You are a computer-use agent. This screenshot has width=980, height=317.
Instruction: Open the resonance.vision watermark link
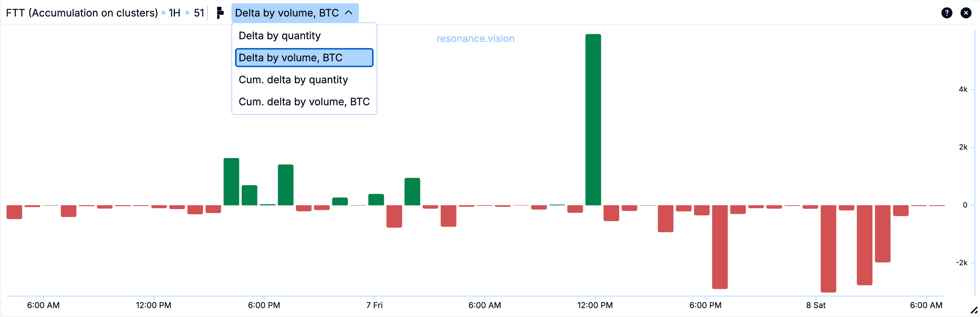475,39
